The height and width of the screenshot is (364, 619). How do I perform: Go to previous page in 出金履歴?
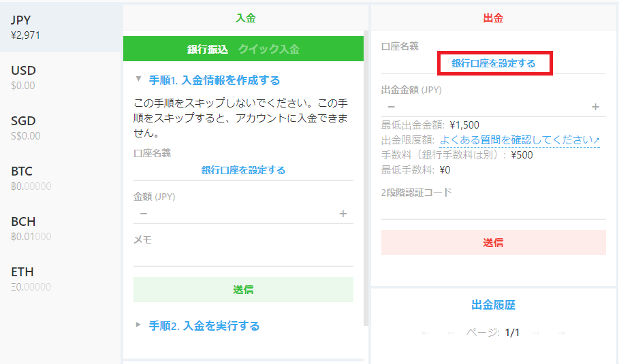pyautogui.click(x=450, y=333)
